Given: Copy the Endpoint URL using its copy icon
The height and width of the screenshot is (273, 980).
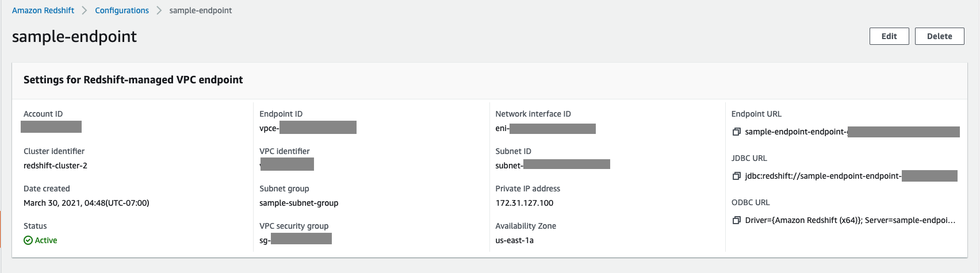Looking at the screenshot, I should (736, 132).
